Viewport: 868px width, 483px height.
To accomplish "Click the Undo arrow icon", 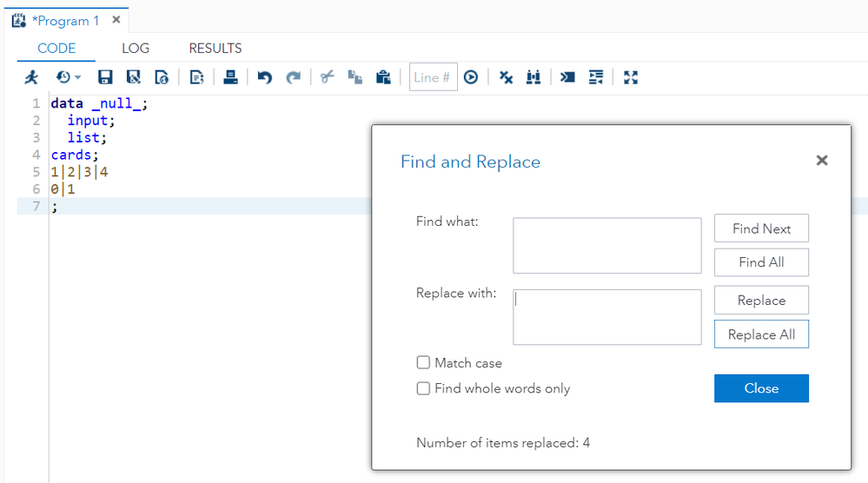I will pyautogui.click(x=265, y=77).
